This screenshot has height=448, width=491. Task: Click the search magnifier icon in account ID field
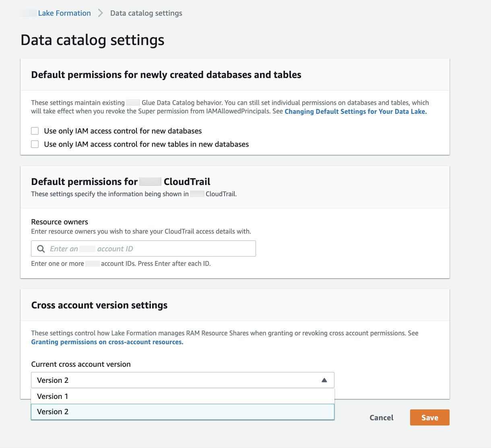pyautogui.click(x=41, y=249)
